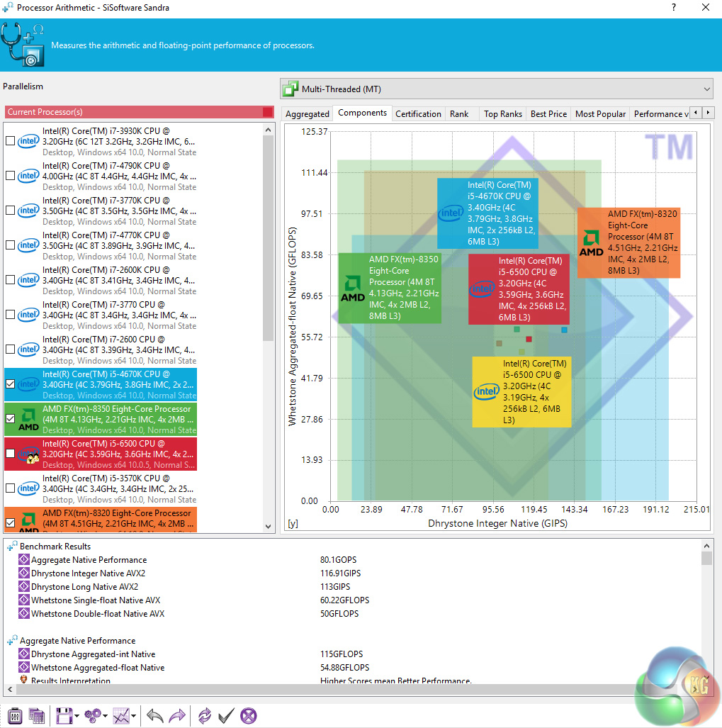Image resolution: width=722 pixels, height=728 pixels.
Task: Click the processor list scrollbar thumb
Action: [269, 239]
